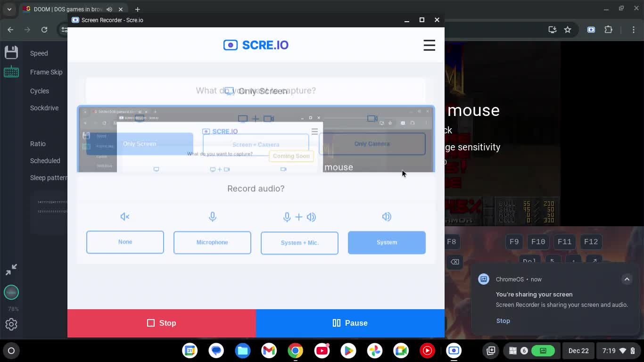Choose System + Mic. audio option
Screen dimensions: 644x362
click(x=299, y=243)
